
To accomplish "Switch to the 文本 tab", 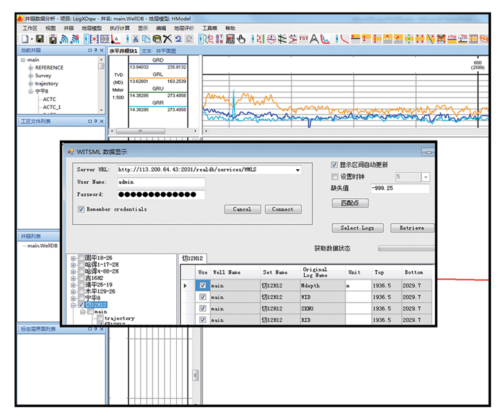I will (x=146, y=51).
